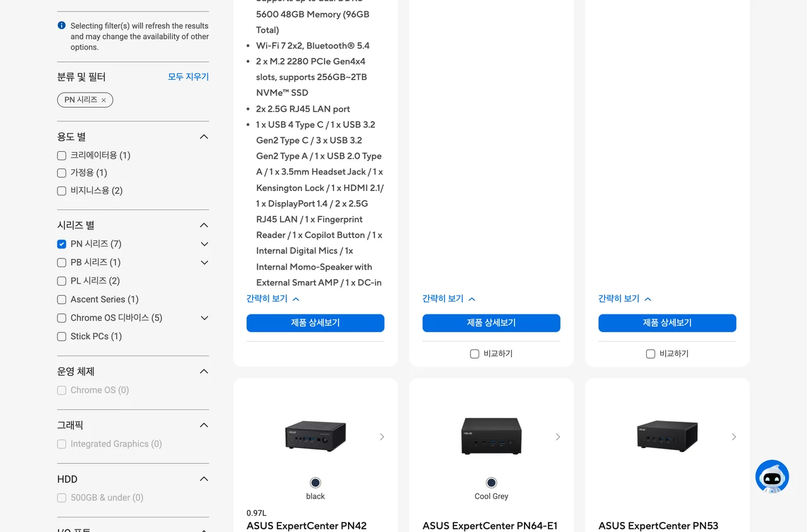807x532 pixels.
Task: Collapse the 용도 별 filter section
Action: pyautogui.click(x=204, y=137)
